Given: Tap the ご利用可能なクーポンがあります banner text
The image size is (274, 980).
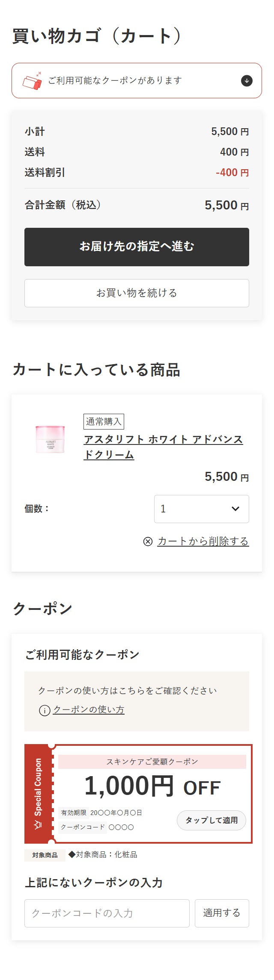Looking at the screenshot, I should [115, 81].
